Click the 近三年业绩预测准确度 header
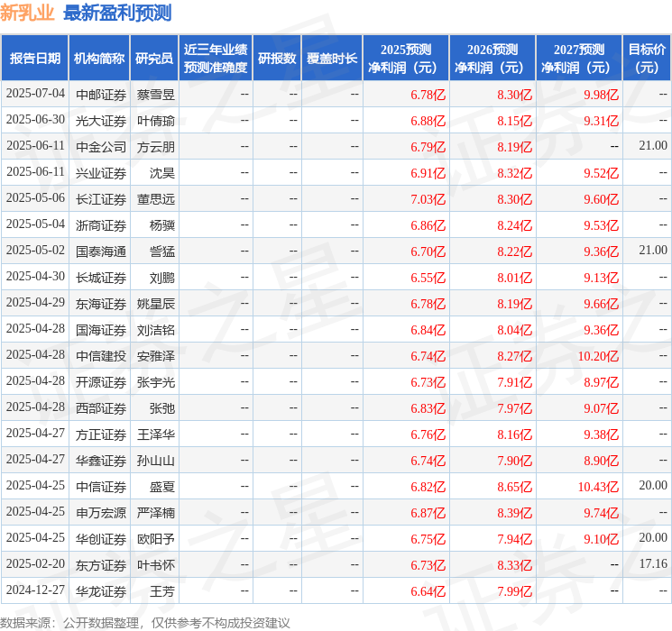 coord(216,59)
